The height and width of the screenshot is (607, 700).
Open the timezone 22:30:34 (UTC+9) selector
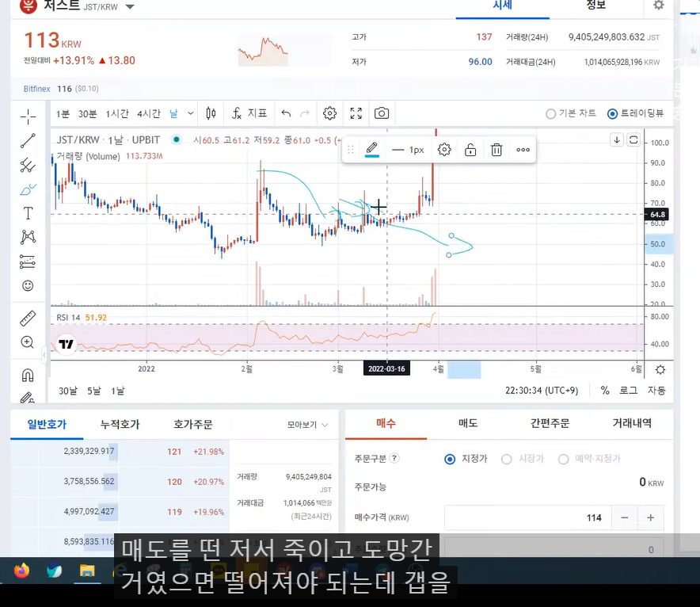(542, 391)
